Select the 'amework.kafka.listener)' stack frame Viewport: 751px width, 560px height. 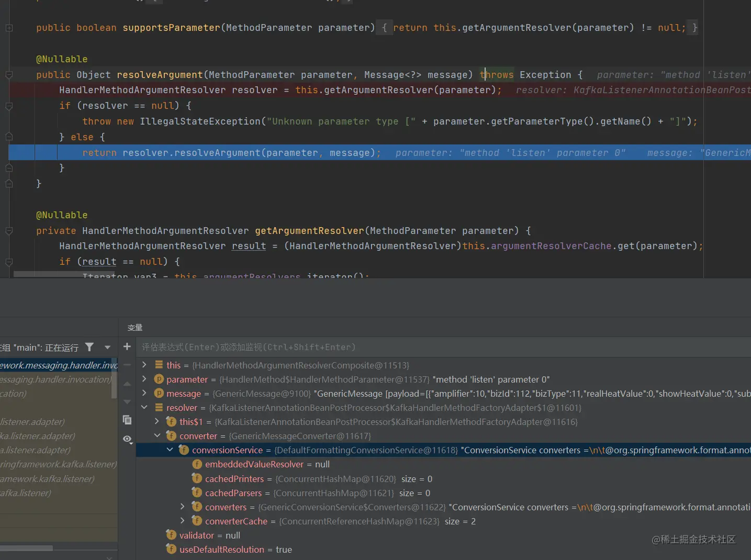(x=59, y=478)
